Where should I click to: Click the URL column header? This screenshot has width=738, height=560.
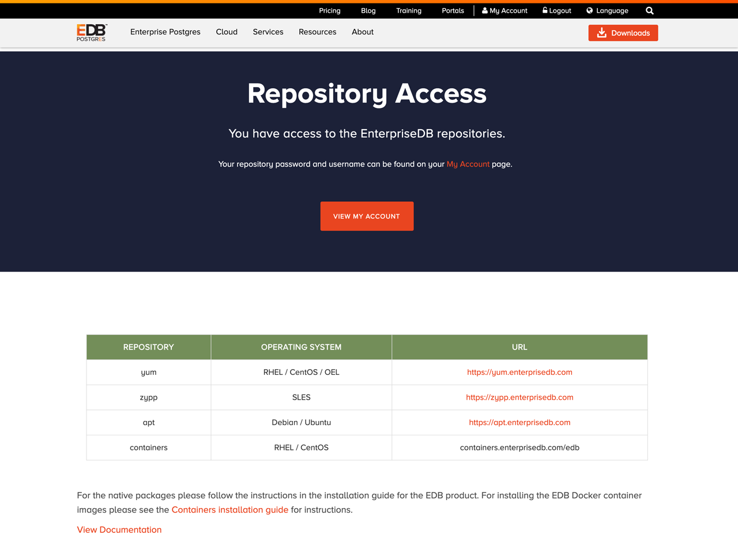tap(519, 347)
